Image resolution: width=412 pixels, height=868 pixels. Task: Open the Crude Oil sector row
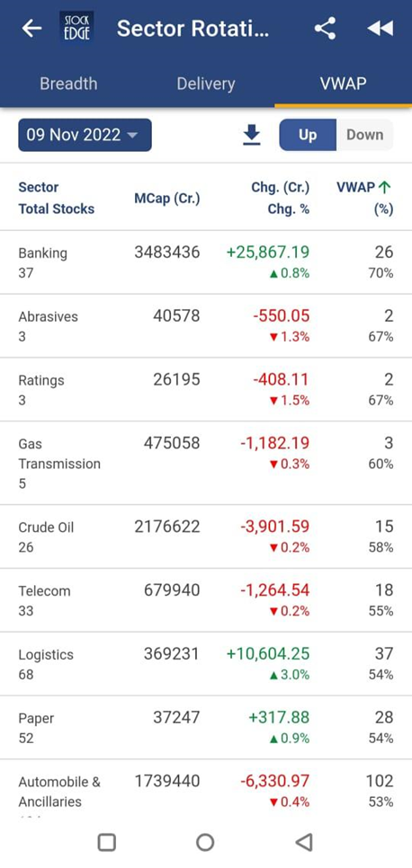click(x=206, y=536)
